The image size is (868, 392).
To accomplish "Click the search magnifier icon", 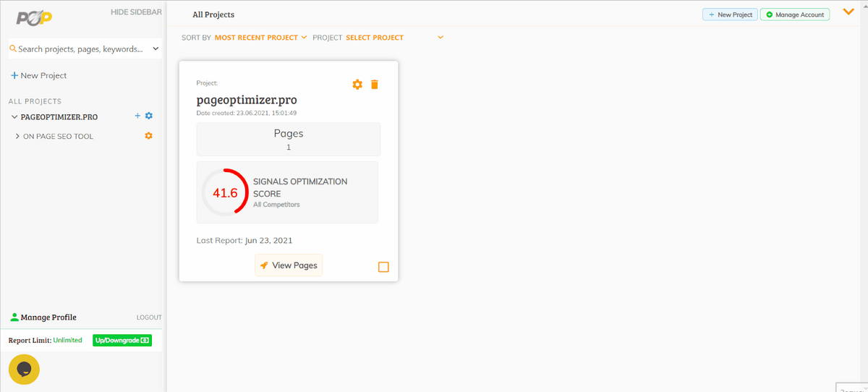I will (x=13, y=49).
